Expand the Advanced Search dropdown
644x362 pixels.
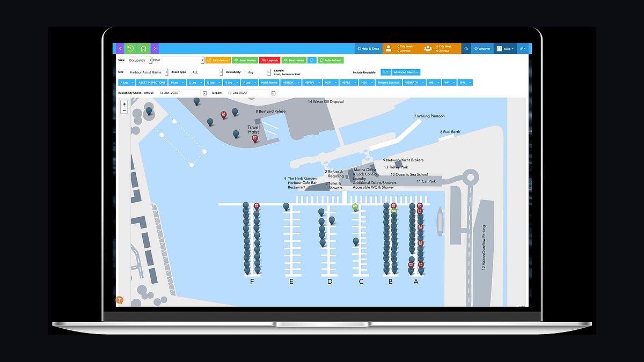[406, 72]
